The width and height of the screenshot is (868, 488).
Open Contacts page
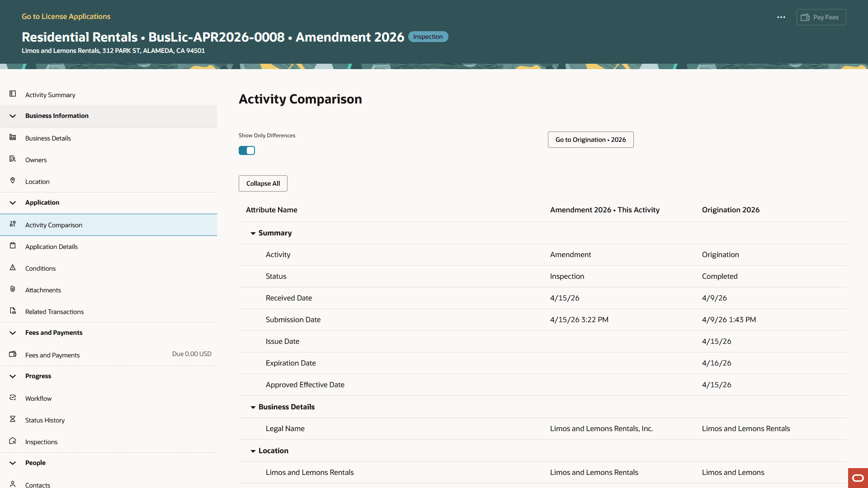click(38, 485)
